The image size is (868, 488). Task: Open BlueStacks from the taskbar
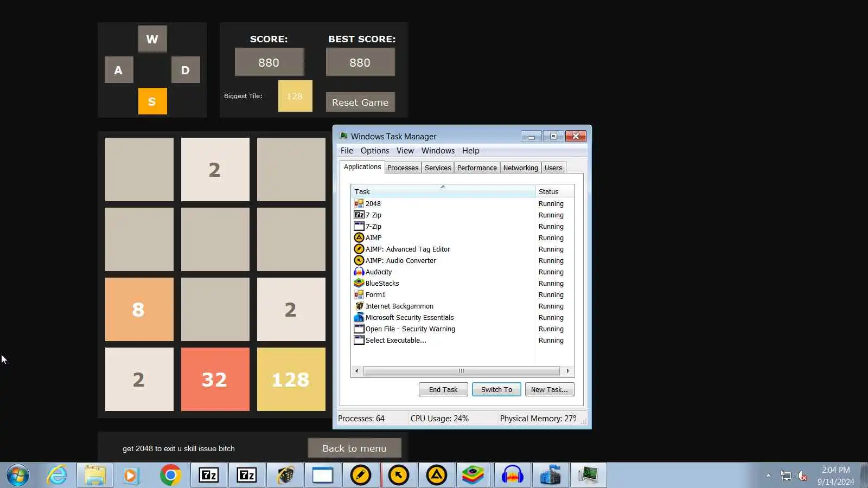(x=474, y=476)
